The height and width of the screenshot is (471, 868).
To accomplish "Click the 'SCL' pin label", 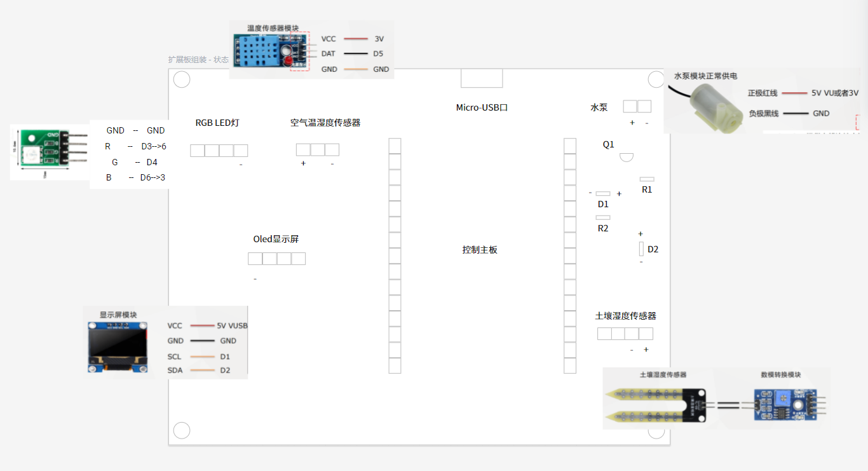I will click(174, 357).
